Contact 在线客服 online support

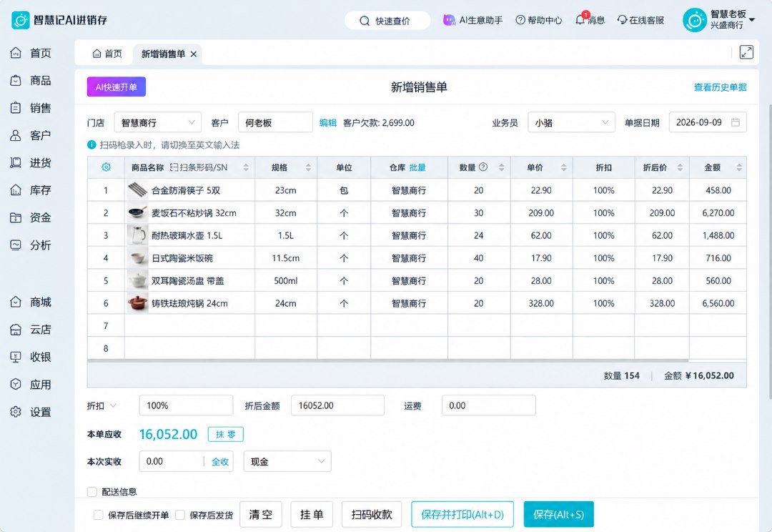click(640, 20)
